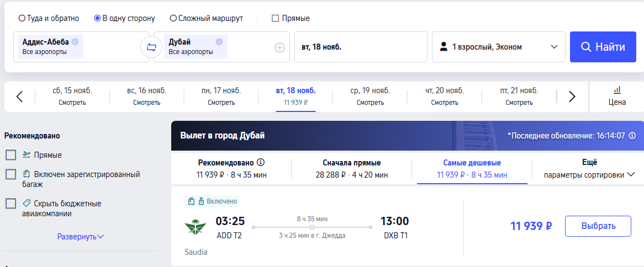Viewport: 644px width, 267px height.
Task: Click the Найти search button
Action: [x=603, y=47]
